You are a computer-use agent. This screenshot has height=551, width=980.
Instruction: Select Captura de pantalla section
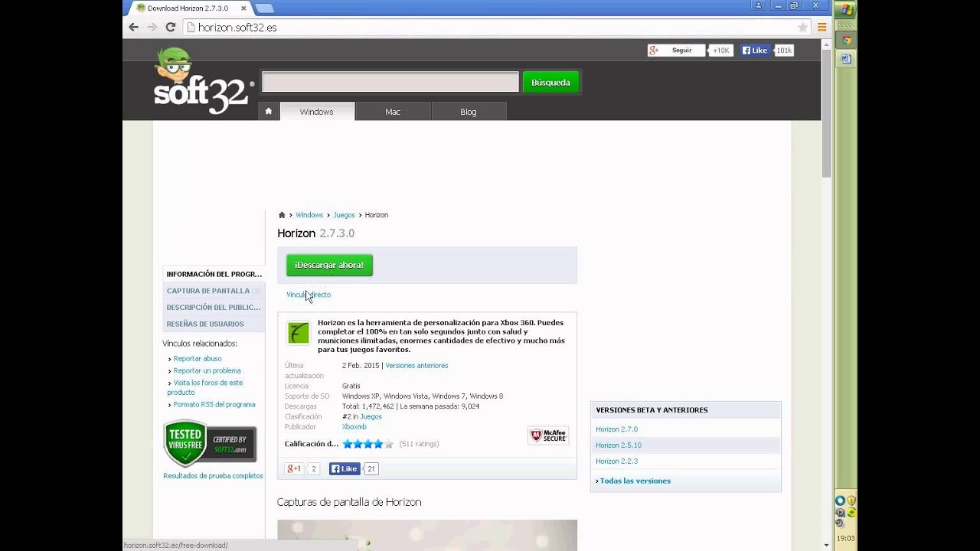tap(214, 291)
